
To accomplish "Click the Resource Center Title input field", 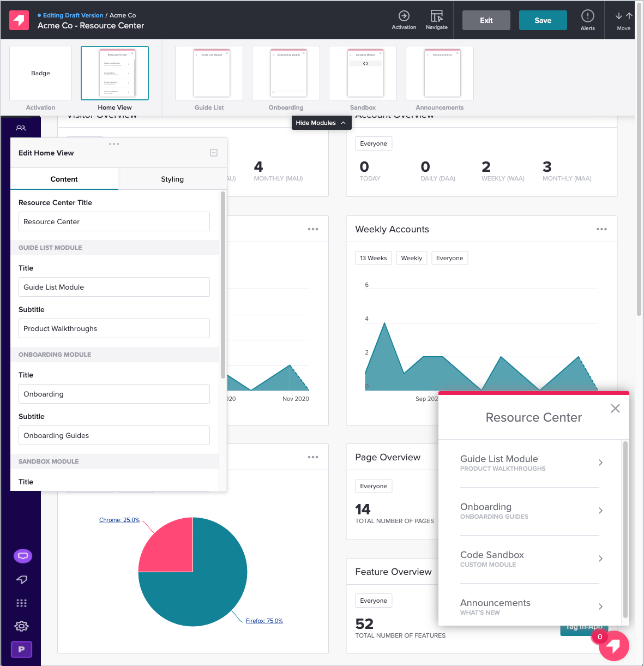I will click(114, 221).
